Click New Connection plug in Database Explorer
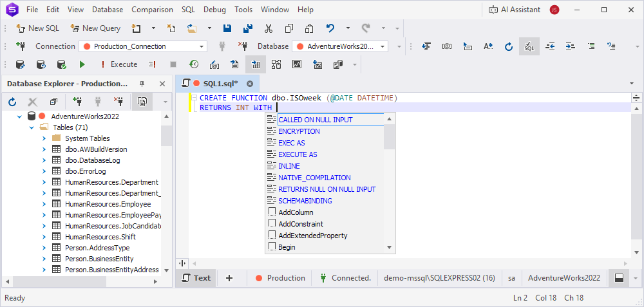This screenshot has width=644, height=307. [x=77, y=102]
